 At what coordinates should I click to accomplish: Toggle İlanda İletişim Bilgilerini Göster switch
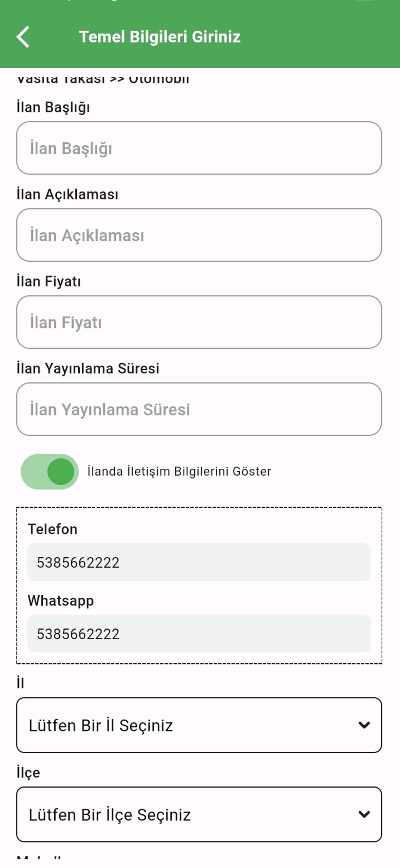pos(49,471)
